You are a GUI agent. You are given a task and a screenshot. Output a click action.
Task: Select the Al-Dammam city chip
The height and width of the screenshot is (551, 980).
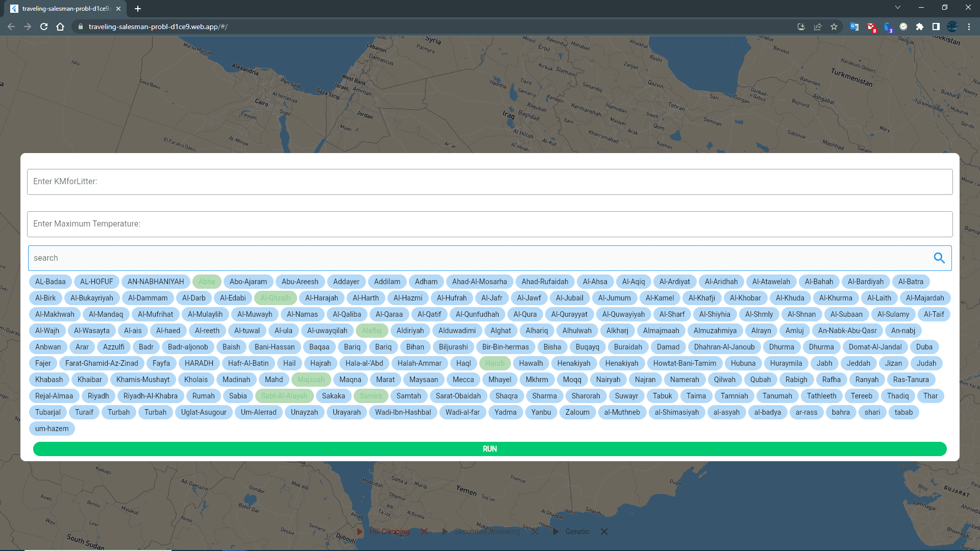(148, 298)
